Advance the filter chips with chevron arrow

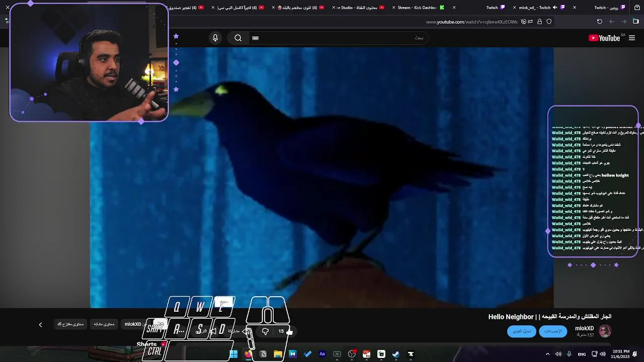(x=41, y=325)
